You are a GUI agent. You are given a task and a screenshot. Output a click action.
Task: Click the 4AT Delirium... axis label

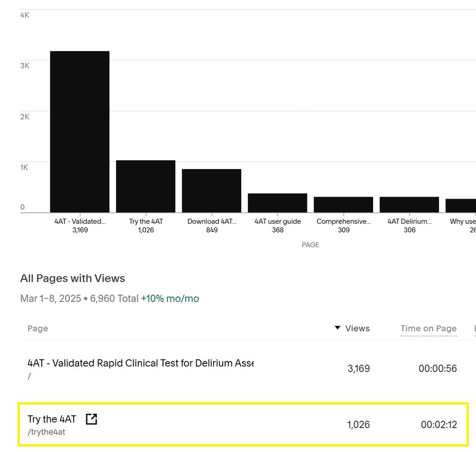409,221
